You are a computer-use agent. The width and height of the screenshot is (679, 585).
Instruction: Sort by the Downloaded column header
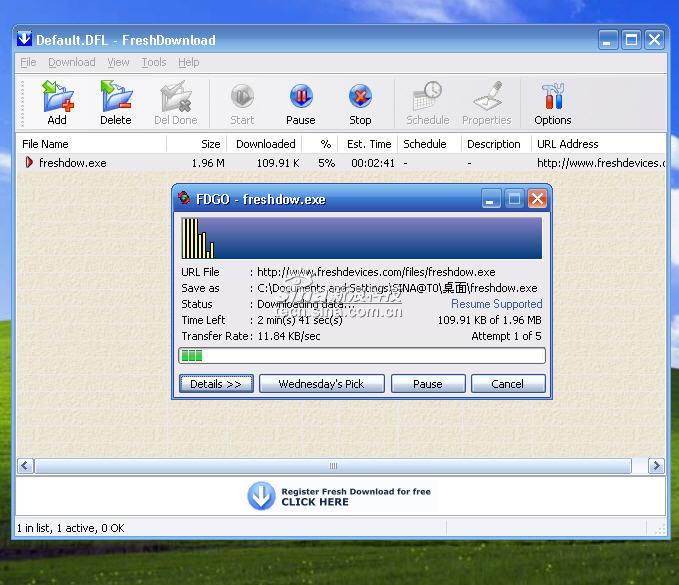click(x=264, y=144)
